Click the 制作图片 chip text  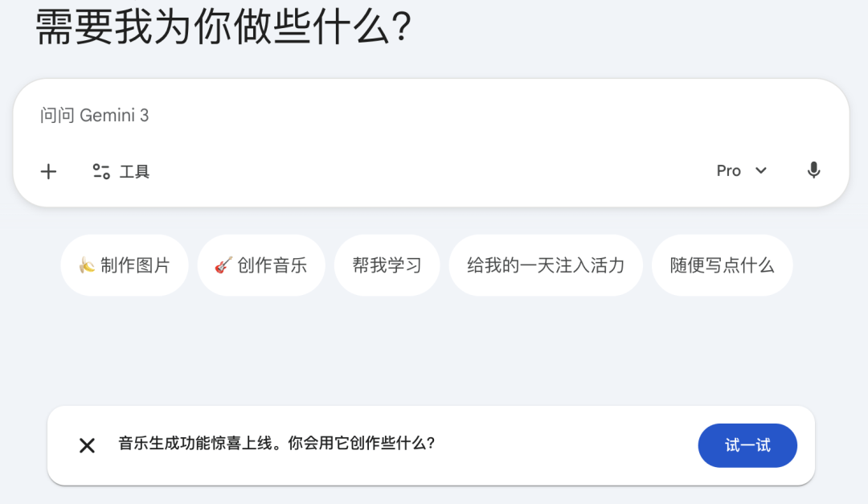(x=135, y=265)
